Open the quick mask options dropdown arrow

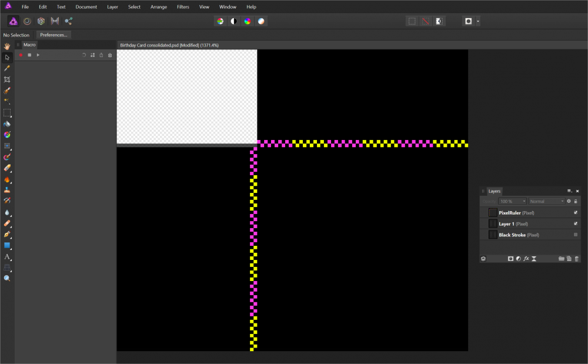[x=478, y=21]
